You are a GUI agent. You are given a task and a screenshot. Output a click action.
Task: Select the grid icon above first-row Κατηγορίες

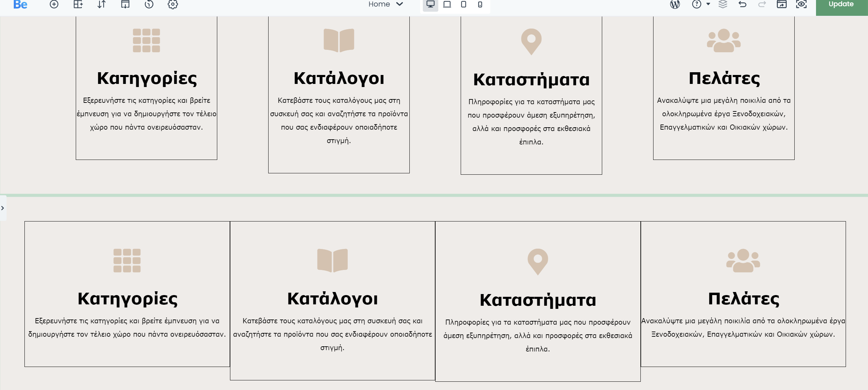click(146, 40)
